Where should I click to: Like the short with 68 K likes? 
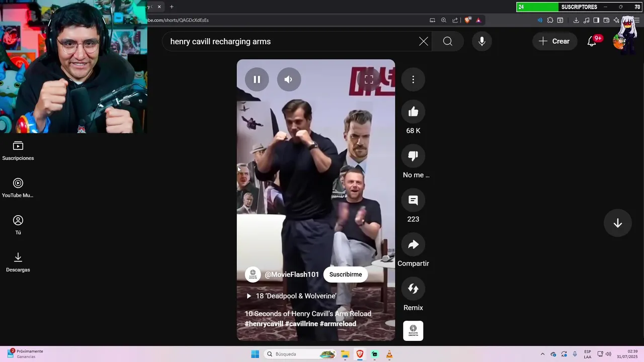coord(413,112)
